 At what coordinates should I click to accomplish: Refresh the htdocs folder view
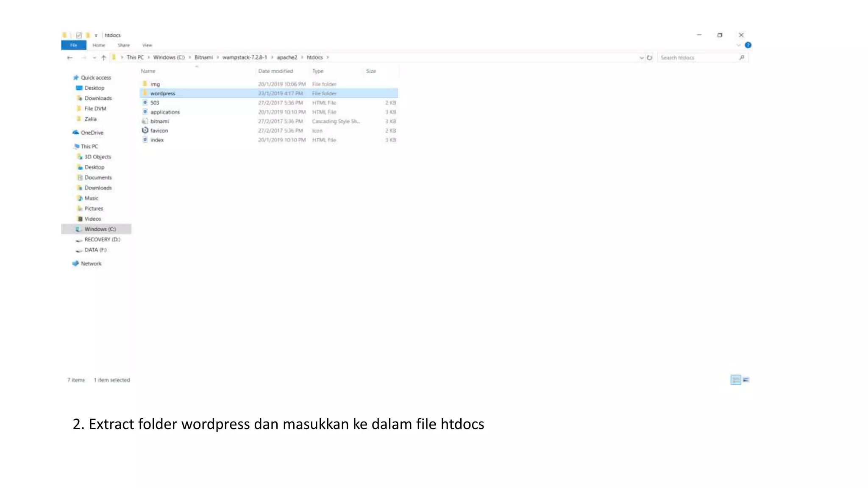pyautogui.click(x=649, y=58)
